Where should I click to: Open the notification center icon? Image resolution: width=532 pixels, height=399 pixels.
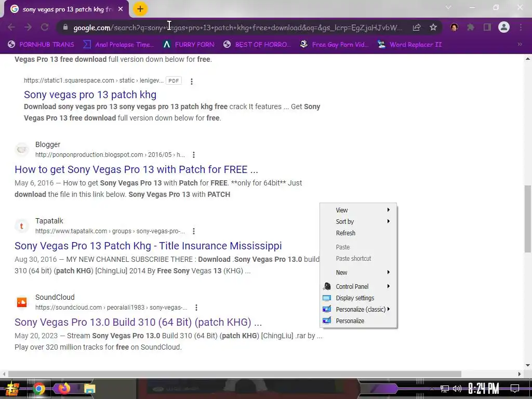tap(515, 389)
